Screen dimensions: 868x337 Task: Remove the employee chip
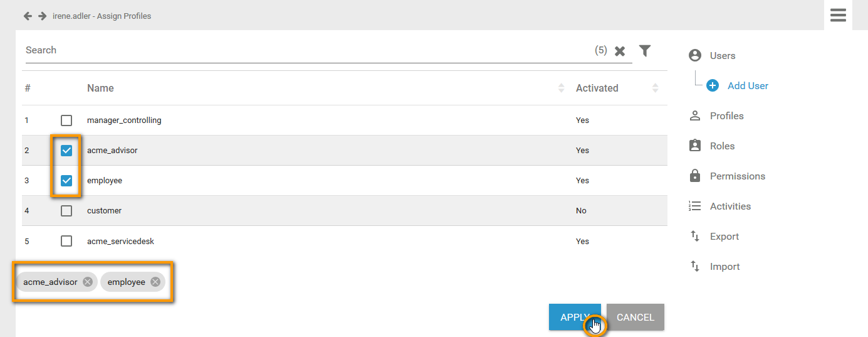pos(155,282)
